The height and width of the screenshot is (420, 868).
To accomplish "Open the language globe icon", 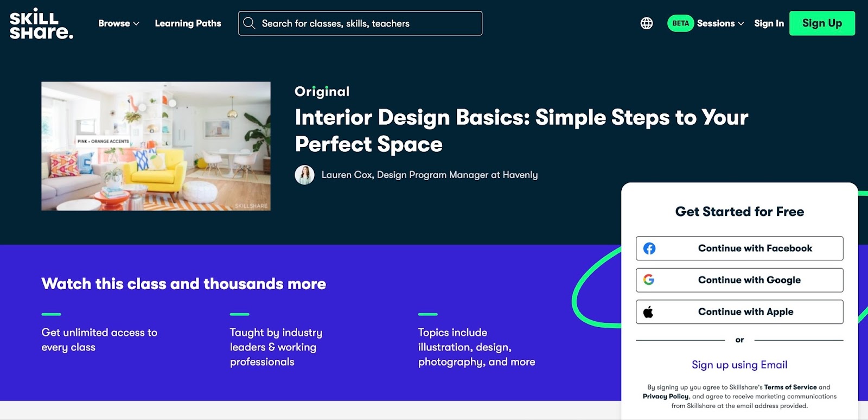I will 646,23.
